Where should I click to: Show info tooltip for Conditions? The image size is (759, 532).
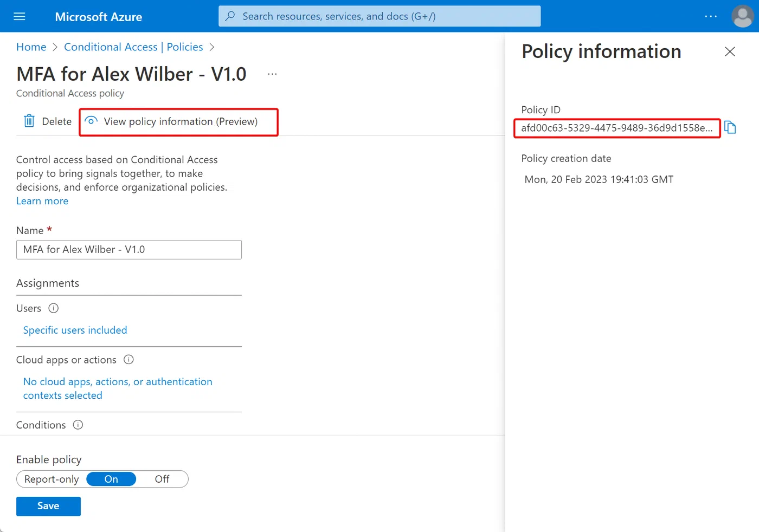coord(78,425)
